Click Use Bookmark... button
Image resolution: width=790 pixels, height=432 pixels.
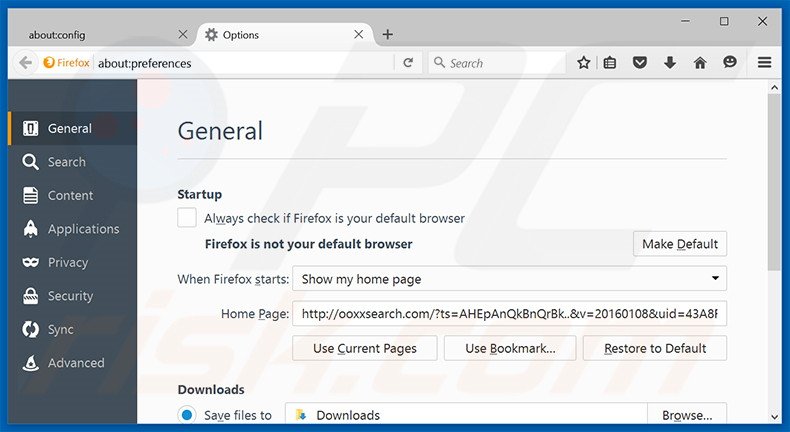point(510,348)
